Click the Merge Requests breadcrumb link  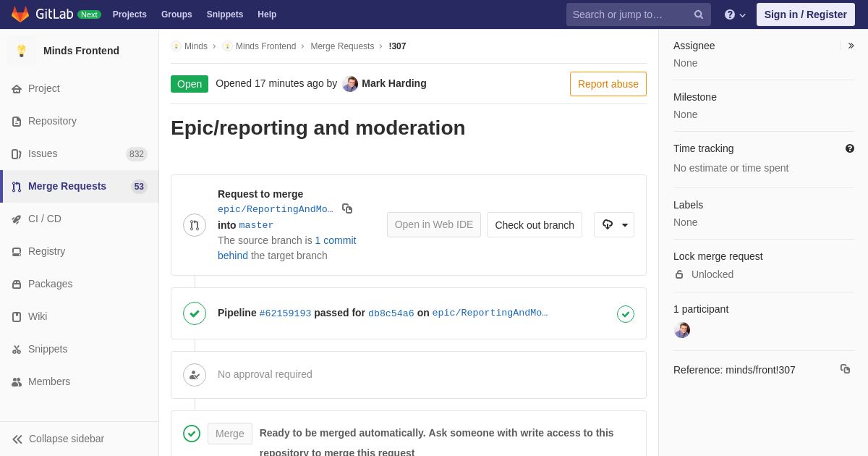[x=342, y=46]
